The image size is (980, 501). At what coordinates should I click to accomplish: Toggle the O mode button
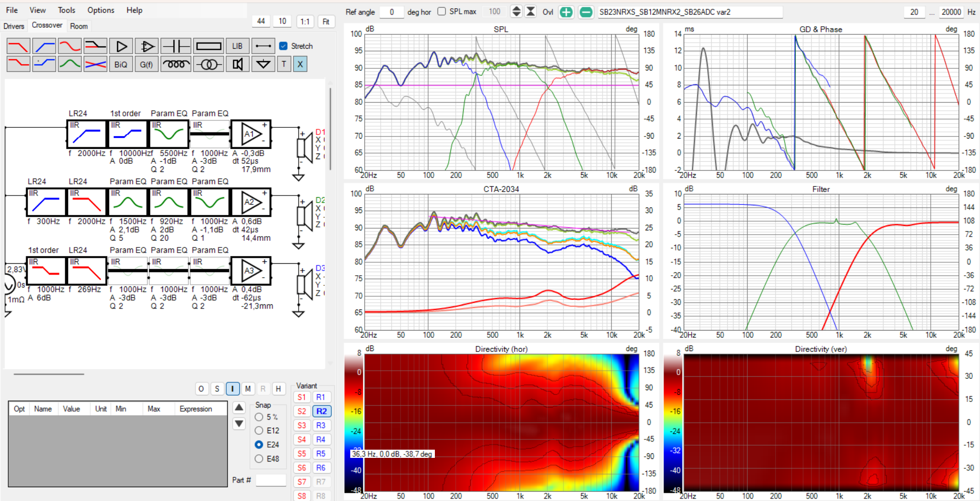[x=201, y=389]
